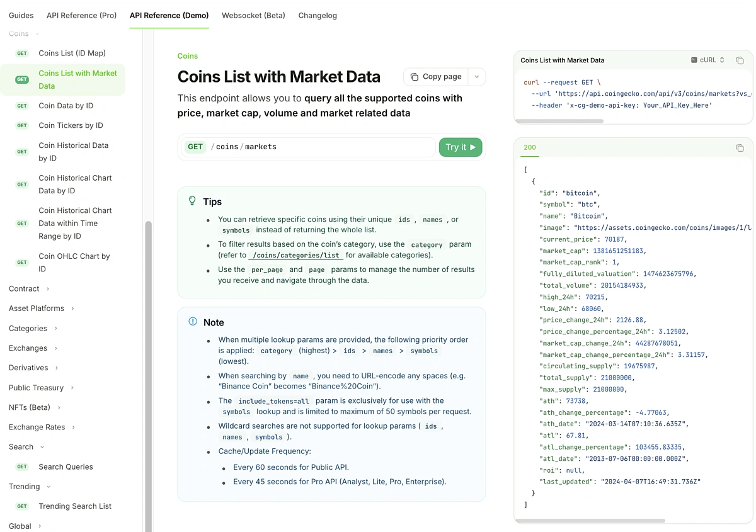756x532 pixels.
Task: Click the terminal icon beside cURL label
Action: tap(695, 60)
